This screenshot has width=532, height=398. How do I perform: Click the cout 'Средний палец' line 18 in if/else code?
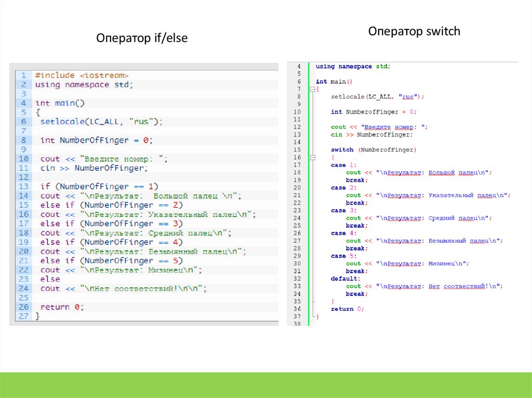(x=136, y=233)
